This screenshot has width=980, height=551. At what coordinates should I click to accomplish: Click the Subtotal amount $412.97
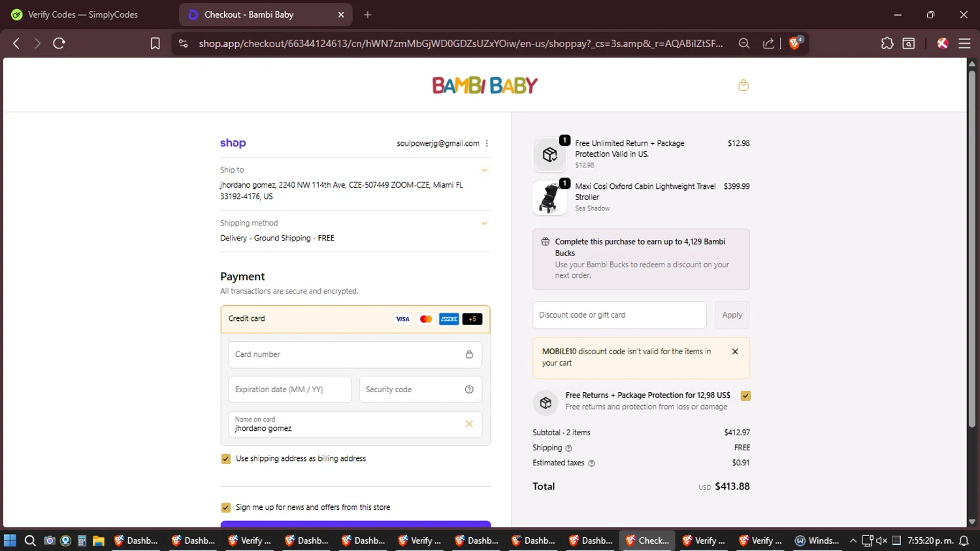(x=737, y=433)
